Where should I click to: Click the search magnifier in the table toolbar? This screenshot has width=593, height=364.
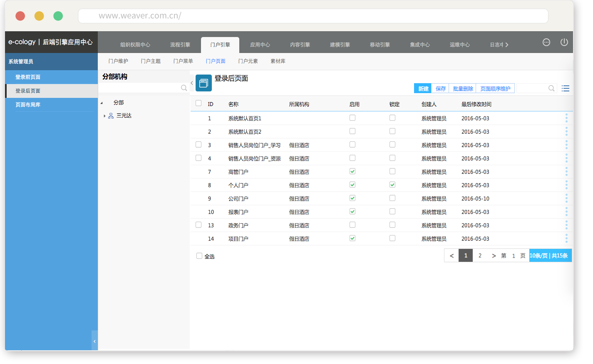[x=551, y=89]
